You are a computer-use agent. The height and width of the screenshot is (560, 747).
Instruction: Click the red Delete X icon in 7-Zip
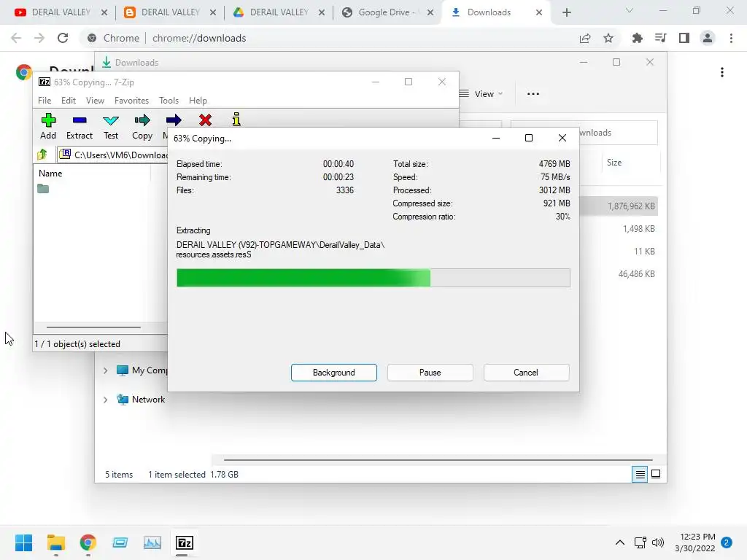[205, 120]
